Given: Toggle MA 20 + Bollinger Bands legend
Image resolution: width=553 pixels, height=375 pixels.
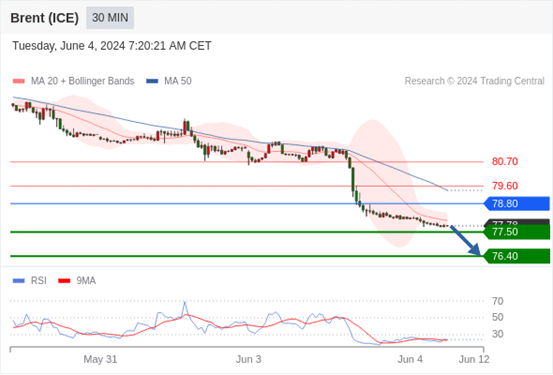Looking at the screenshot, I should pos(73,81).
